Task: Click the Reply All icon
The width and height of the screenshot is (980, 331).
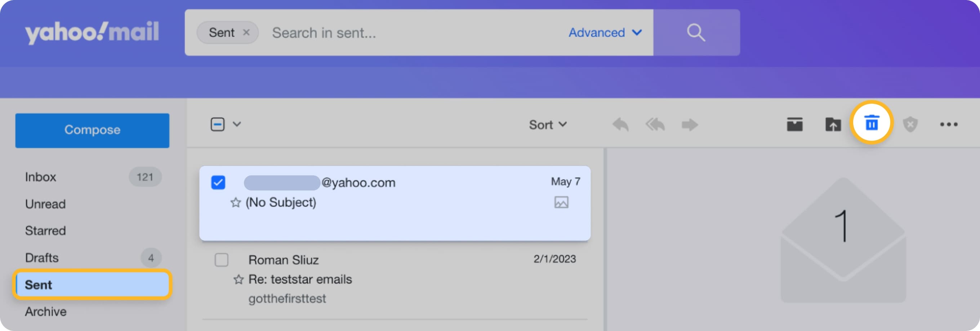Action: pos(654,124)
